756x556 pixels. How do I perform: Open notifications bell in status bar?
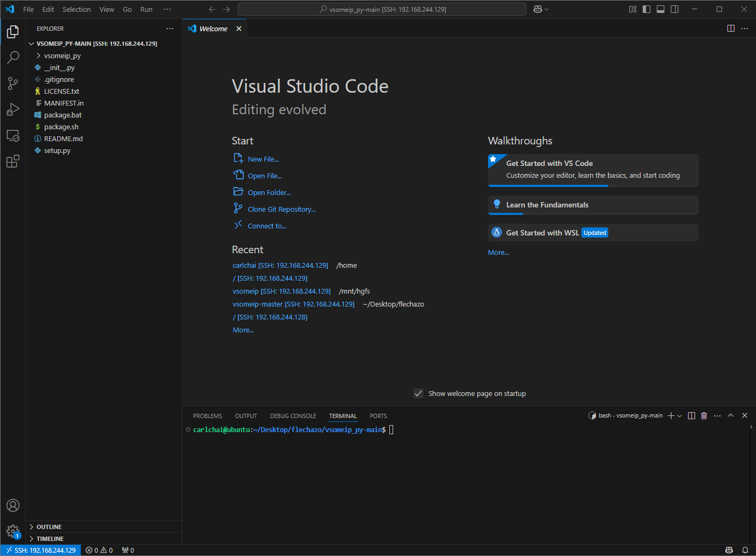tap(745, 550)
